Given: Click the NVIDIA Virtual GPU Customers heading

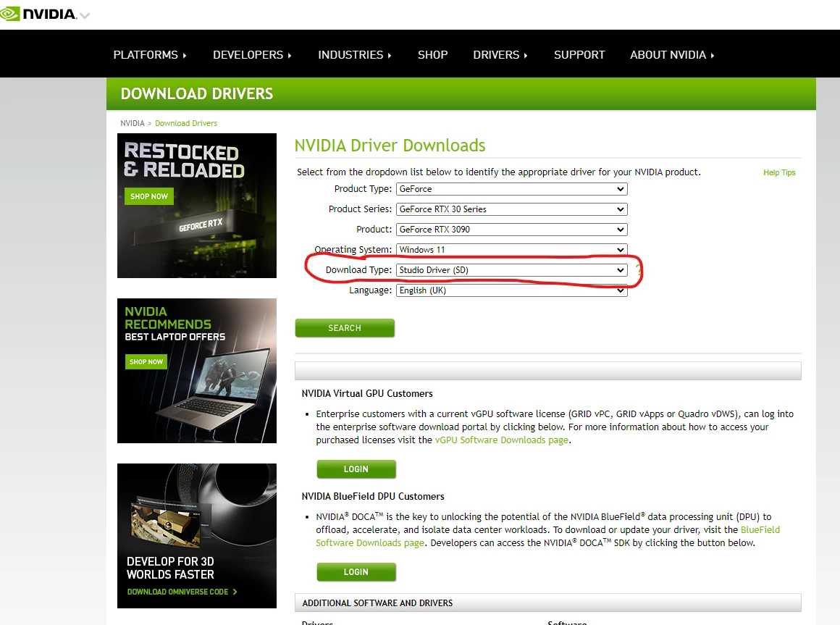Looking at the screenshot, I should click(x=367, y=394).
